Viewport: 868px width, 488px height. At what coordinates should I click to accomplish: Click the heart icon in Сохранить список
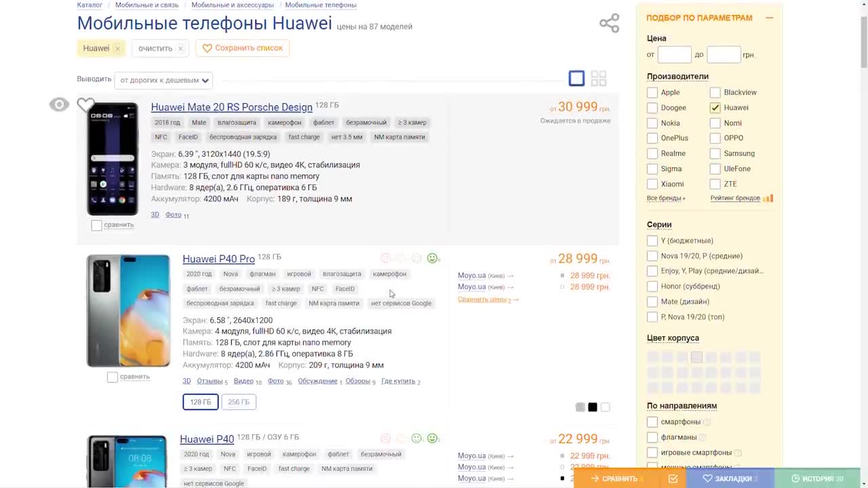(208, 48)
